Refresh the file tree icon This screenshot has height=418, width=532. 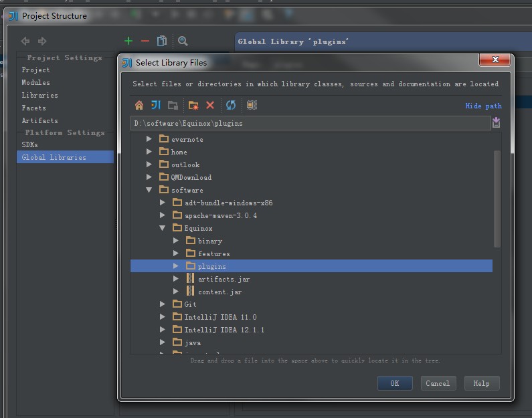[231, 106]
